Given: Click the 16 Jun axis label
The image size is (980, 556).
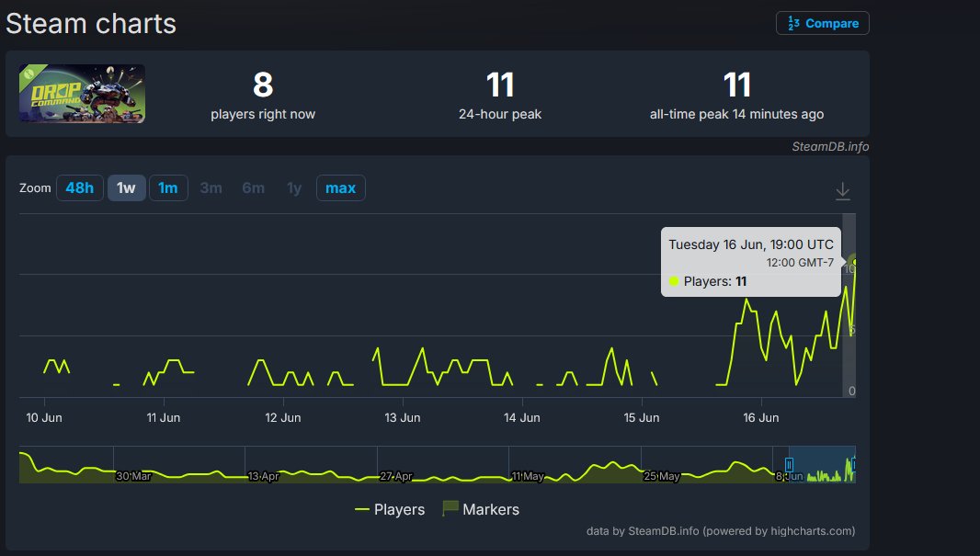Looking at the screenshot, I should coord(760,417).
